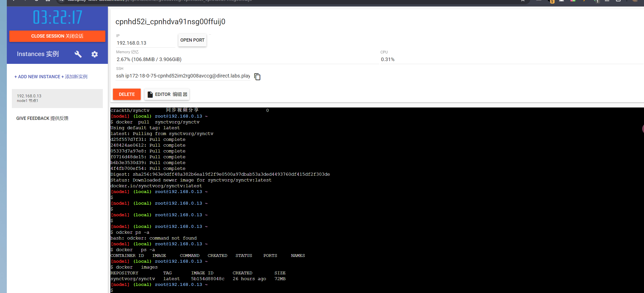Click the IP field showing 192.168.0.13
The image size is (644, 293).
coord(146,43)
